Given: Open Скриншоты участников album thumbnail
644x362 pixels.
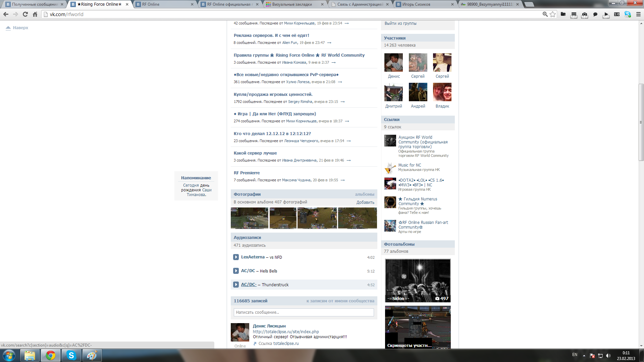Looking at the screenshot, I should tap(418, 327).
